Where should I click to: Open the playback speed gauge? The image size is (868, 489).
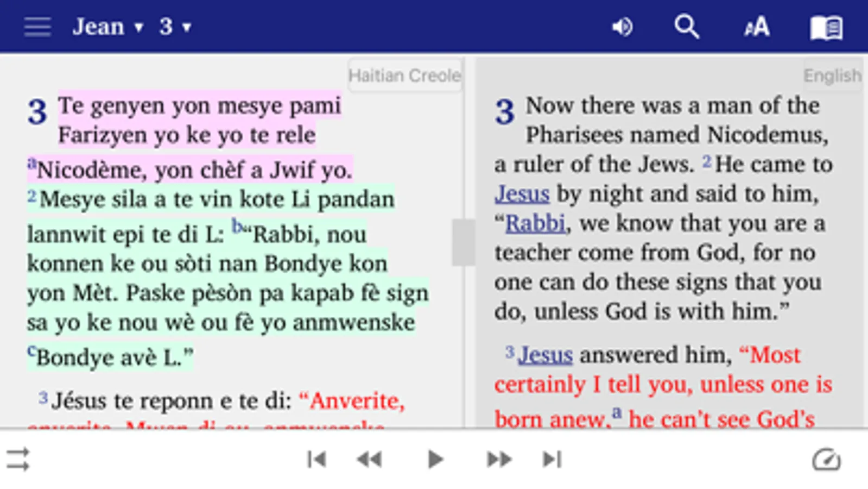point(826,460)
